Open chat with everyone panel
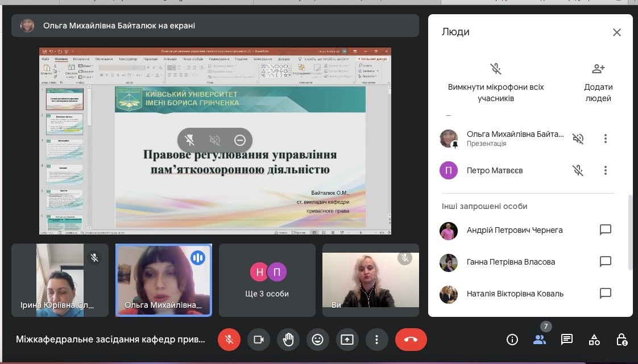This screenshot has height=364, width=638. pyautogui.click(x=566, y=340)
